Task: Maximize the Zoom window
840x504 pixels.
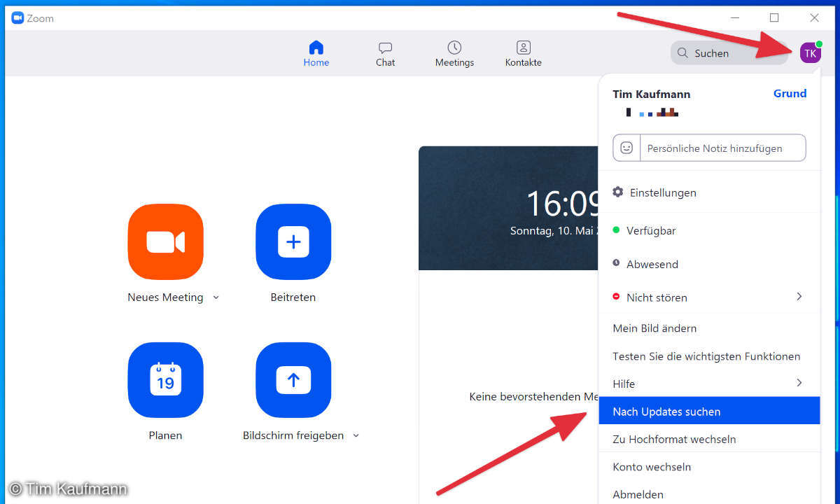Action: tap(774, 17)
